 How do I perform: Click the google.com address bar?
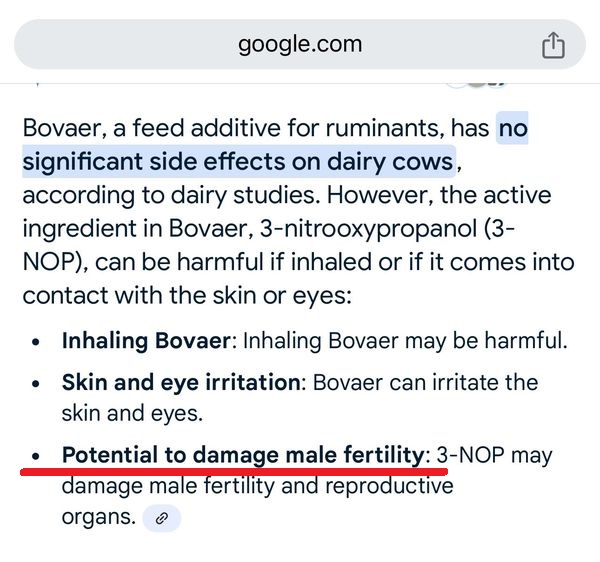point(300,44)
